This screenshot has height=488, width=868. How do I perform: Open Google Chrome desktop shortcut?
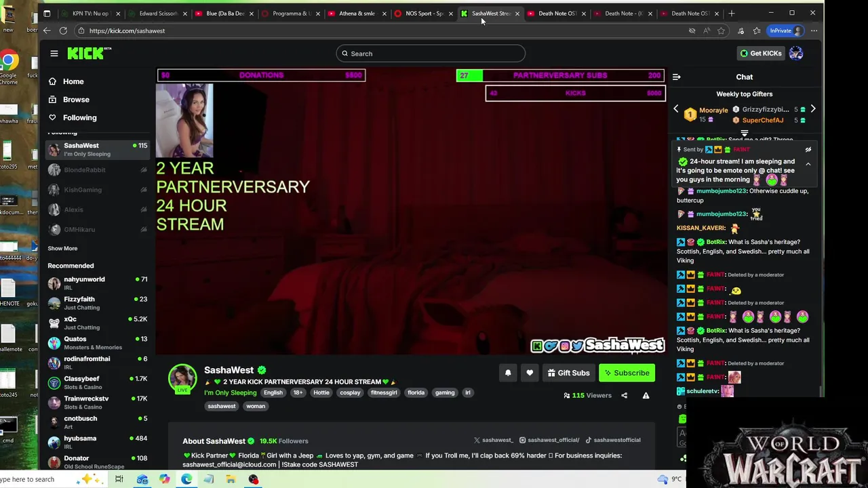click(8, 68)
